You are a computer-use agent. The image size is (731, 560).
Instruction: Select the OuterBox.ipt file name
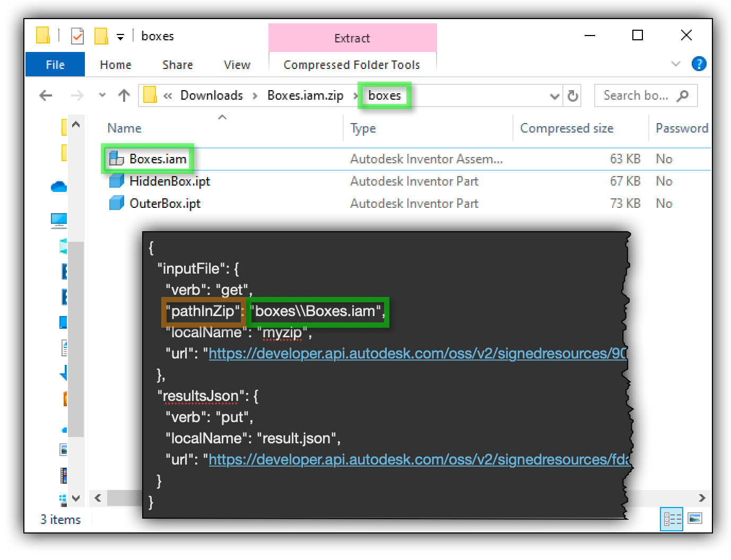165,204
